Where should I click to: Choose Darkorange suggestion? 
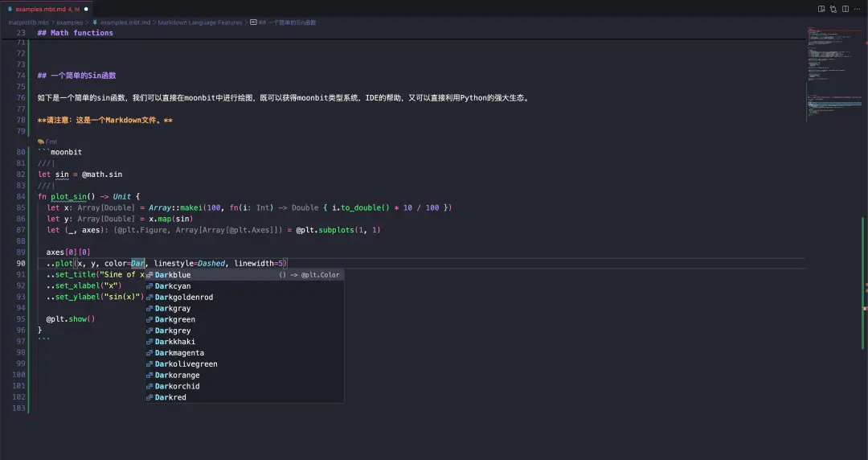pyautogui.click(x=244, y=375)
